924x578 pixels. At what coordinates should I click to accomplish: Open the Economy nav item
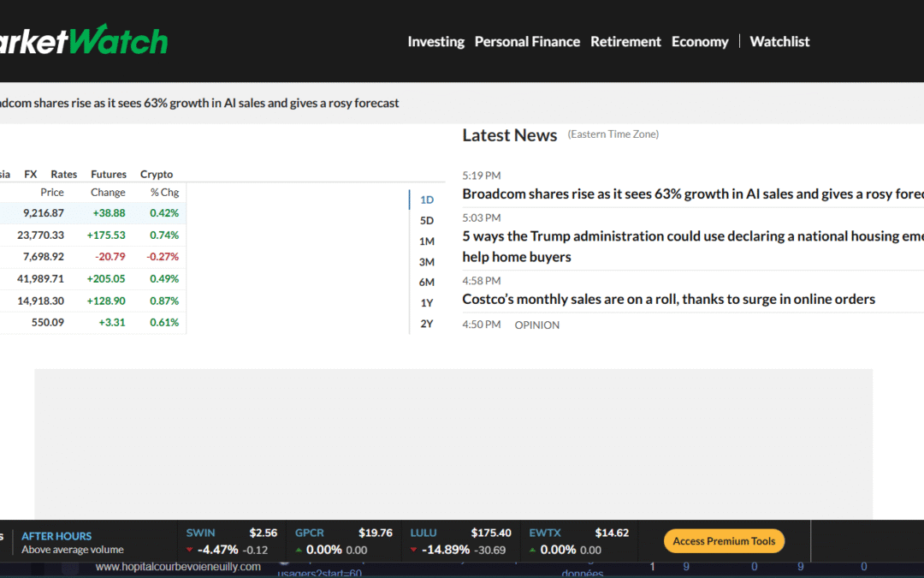(x=700, y=41)
